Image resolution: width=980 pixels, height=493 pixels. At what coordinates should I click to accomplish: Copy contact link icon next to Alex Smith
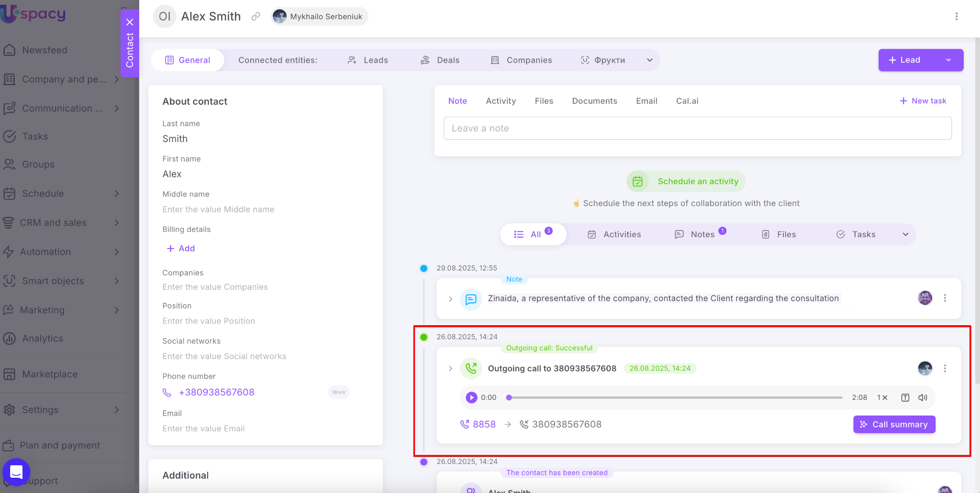[x=256, y=17]
